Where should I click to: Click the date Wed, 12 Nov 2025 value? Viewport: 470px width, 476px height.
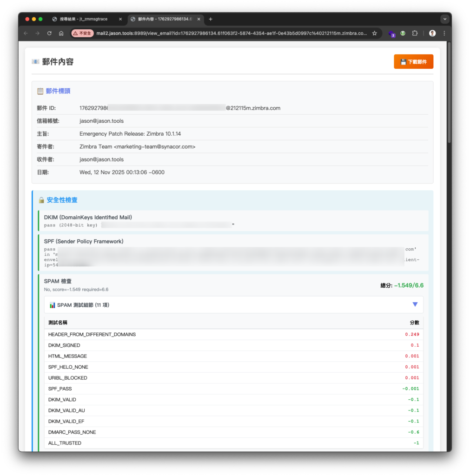pyautogui.click(x=122, y=172)
